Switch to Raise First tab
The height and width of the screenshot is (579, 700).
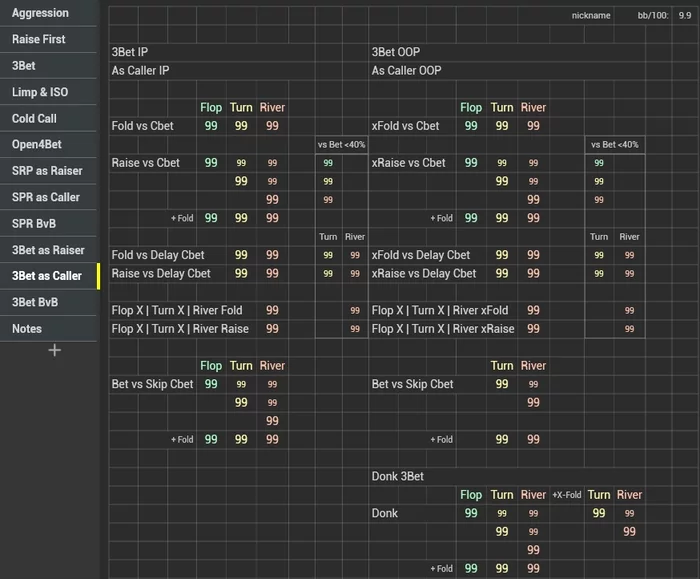point(39,39)
